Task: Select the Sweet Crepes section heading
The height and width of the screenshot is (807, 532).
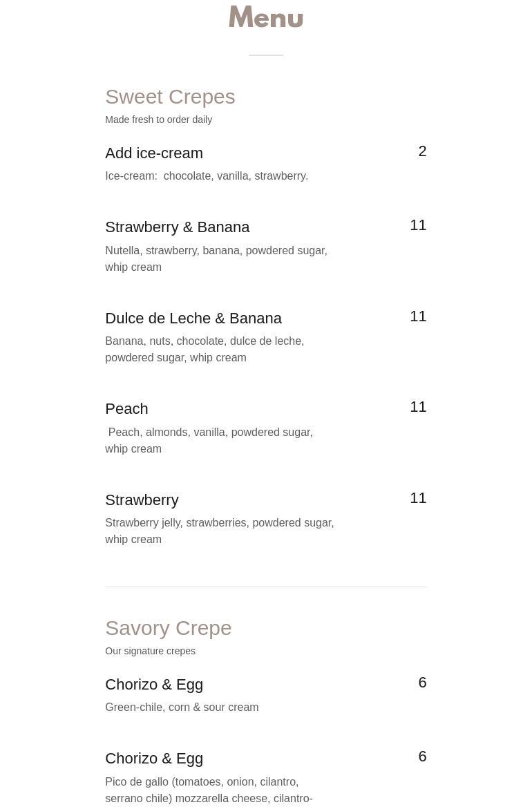Action: point(170,97)
